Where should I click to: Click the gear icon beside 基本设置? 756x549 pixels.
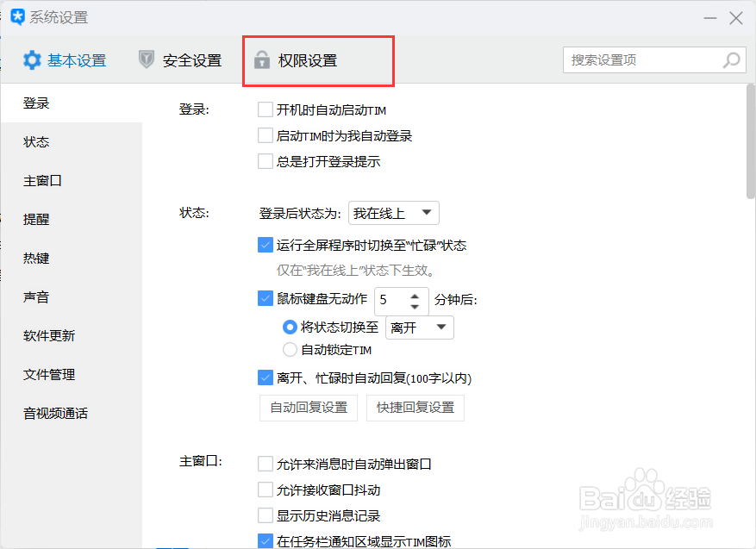pos(32,60)
